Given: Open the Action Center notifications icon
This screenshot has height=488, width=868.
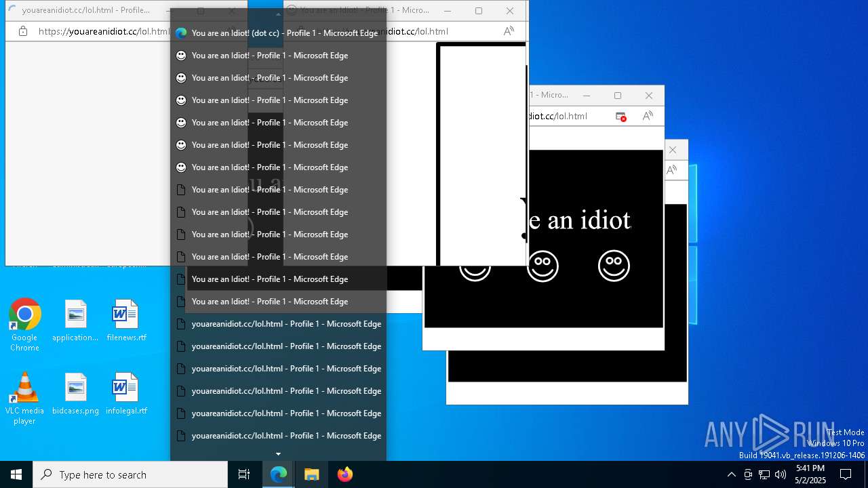Looking at the screenshot, I should [846, 474].
